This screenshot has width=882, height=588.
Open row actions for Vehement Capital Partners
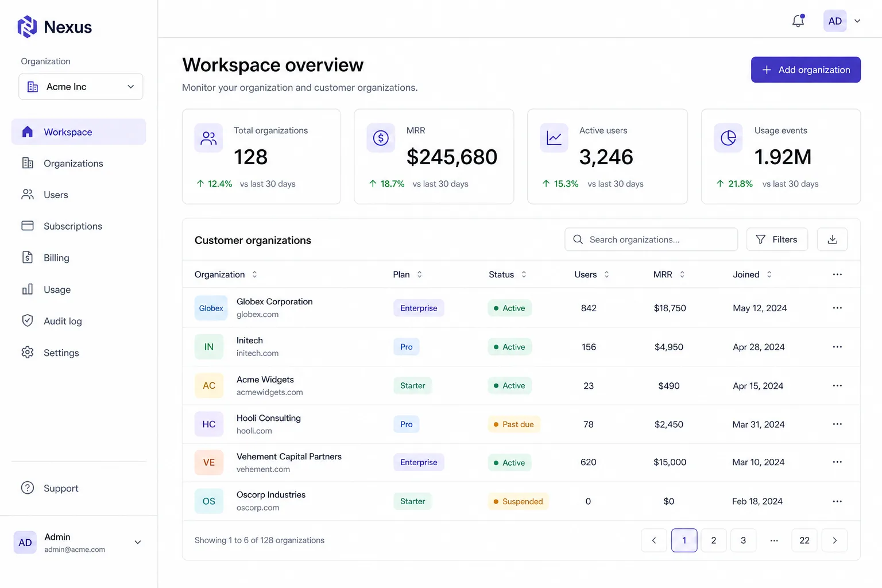click(837, 462)
